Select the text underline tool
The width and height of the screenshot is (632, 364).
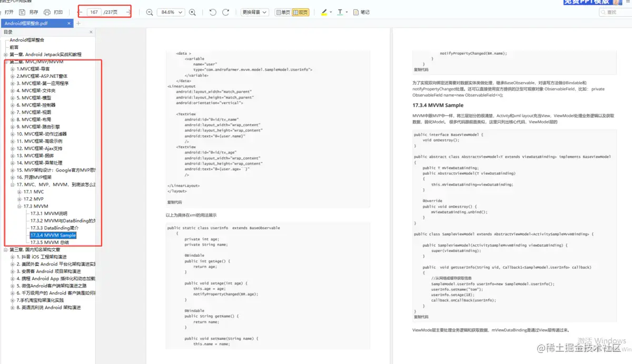tap(340, 12)
